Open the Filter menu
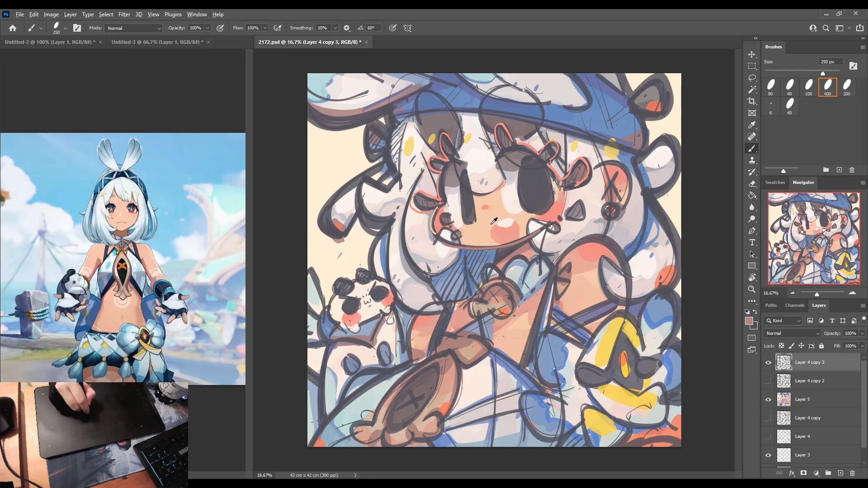The height and width of the screenshot is (488, 868). tap(124, 14)
